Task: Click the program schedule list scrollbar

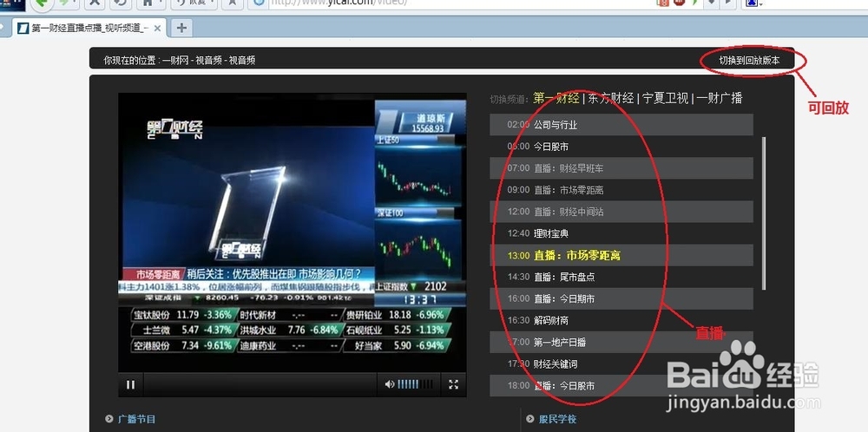Action: [764, 213]
